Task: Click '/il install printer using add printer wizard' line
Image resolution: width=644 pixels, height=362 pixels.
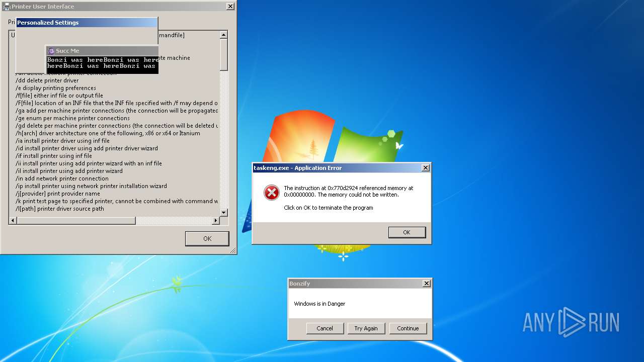Action: click(x=69, y=171)
